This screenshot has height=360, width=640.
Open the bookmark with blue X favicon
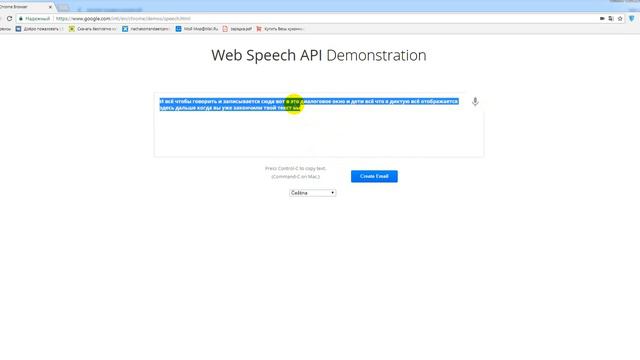point(146,29)
